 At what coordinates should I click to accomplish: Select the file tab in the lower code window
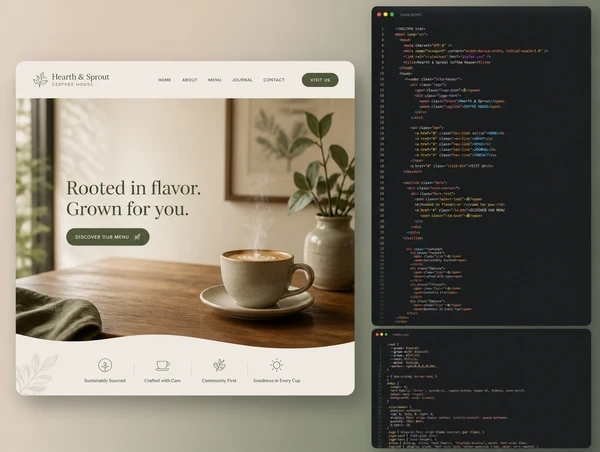coord(401,335)
